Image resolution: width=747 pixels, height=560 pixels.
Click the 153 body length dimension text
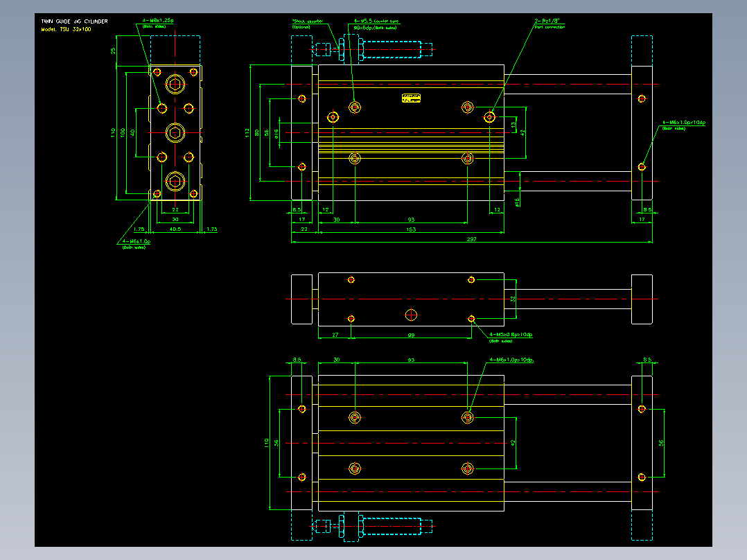point(411,229)
